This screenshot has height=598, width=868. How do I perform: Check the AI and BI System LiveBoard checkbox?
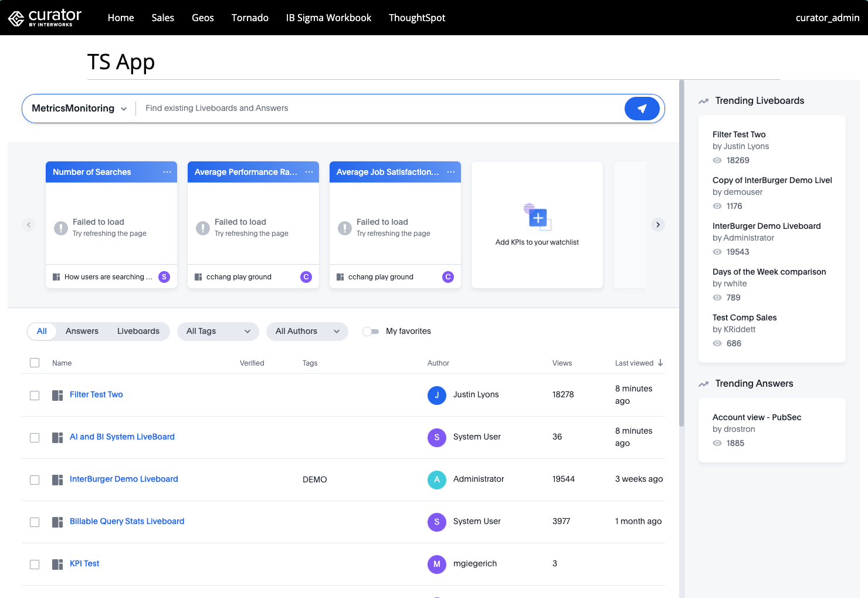[35, 438]
